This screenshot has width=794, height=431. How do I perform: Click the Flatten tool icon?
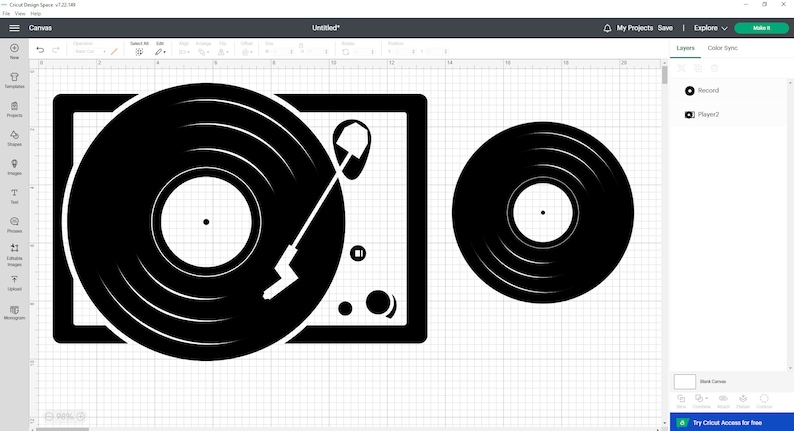point(743,401)
